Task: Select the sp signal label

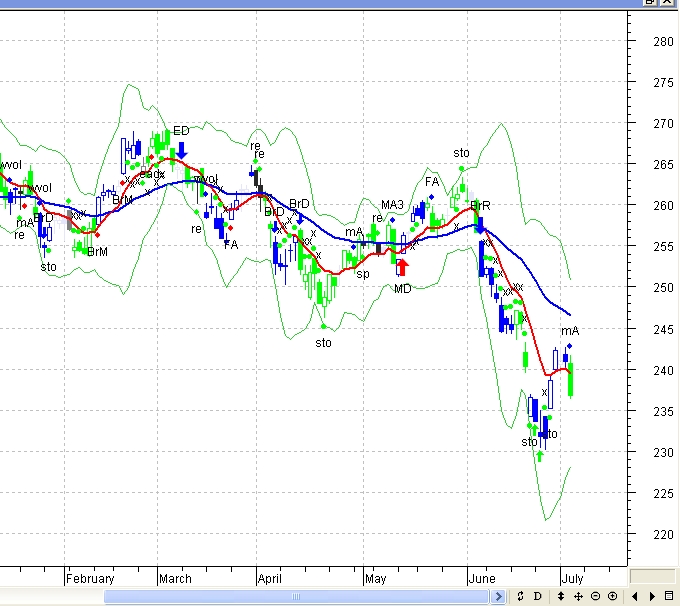Action: (x=363, y=273)
